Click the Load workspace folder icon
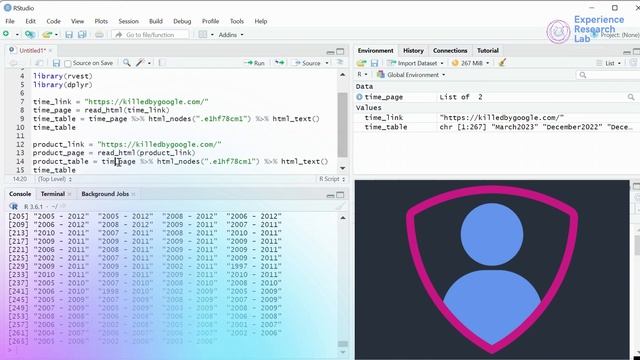The width and height of the screenshot is (640, 360). coord(361,63)
